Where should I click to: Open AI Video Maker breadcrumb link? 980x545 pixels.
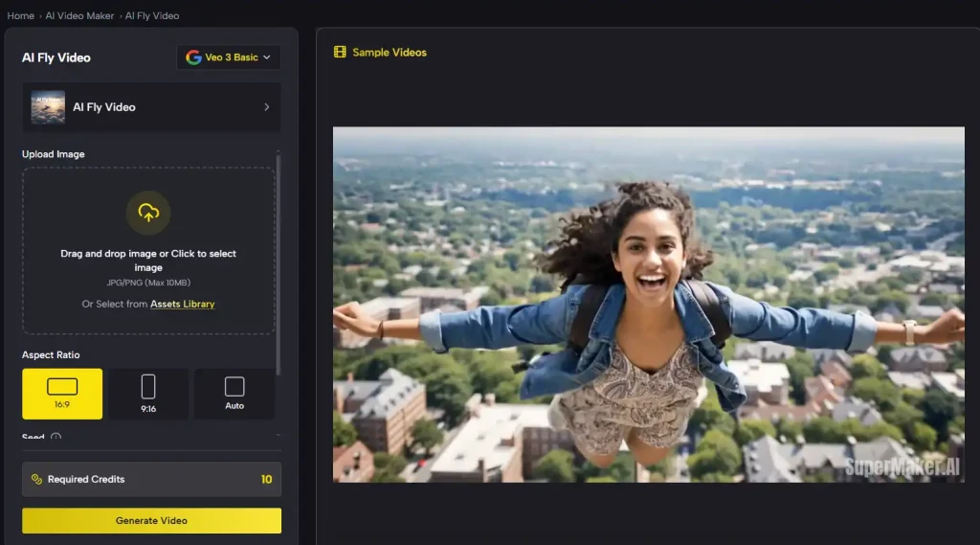pyautogui.click(x=79, y=15)
